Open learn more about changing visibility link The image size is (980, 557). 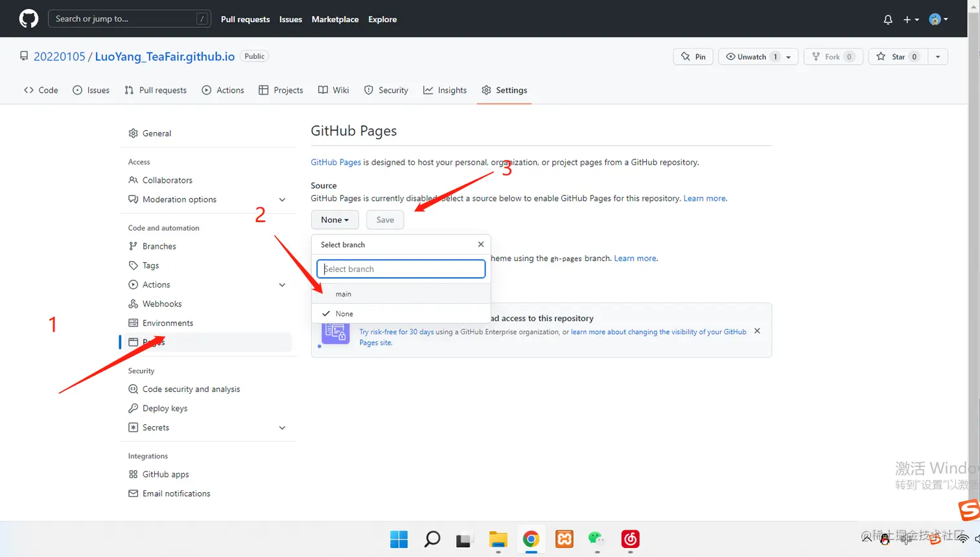point(658,332)
